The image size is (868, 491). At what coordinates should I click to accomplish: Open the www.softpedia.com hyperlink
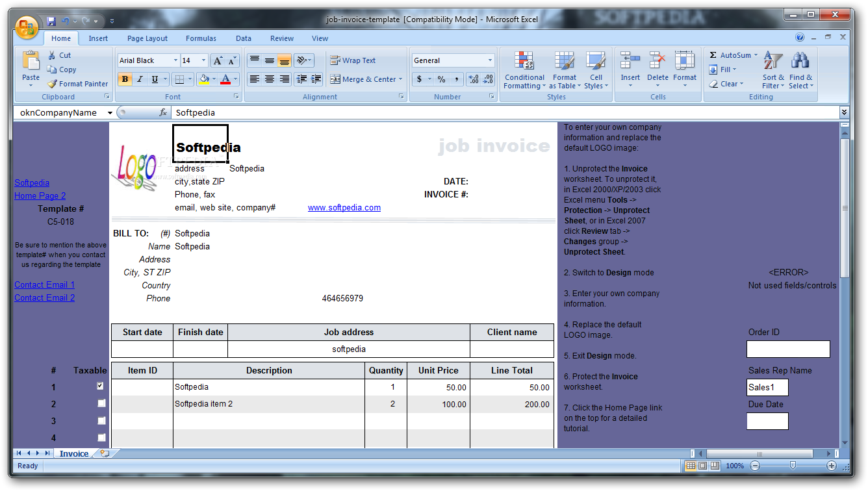click(344, 208)
